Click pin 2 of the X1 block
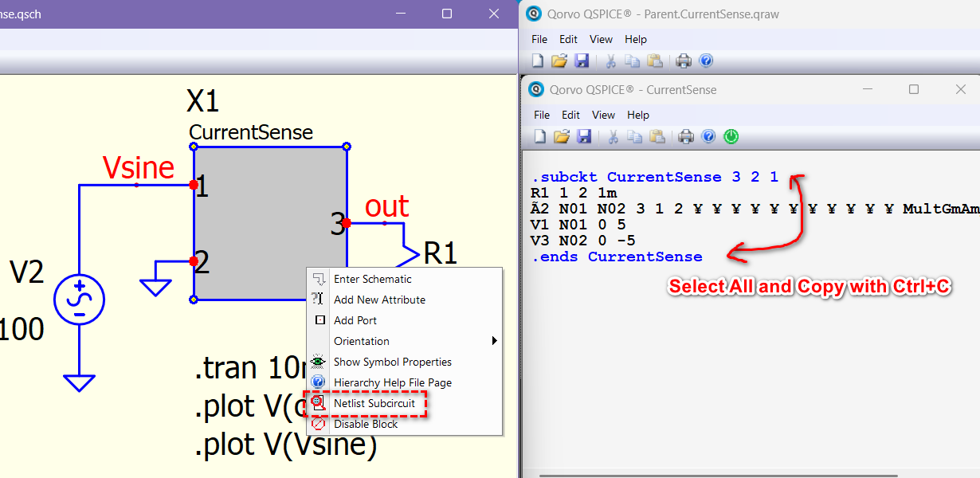The height and width of the screenshot is (478, 980). tap(194, 261)
